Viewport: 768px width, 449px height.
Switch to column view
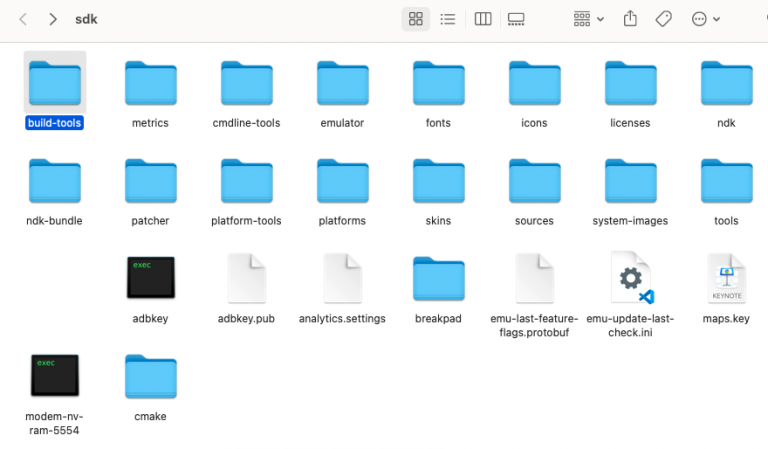[483, 19]
